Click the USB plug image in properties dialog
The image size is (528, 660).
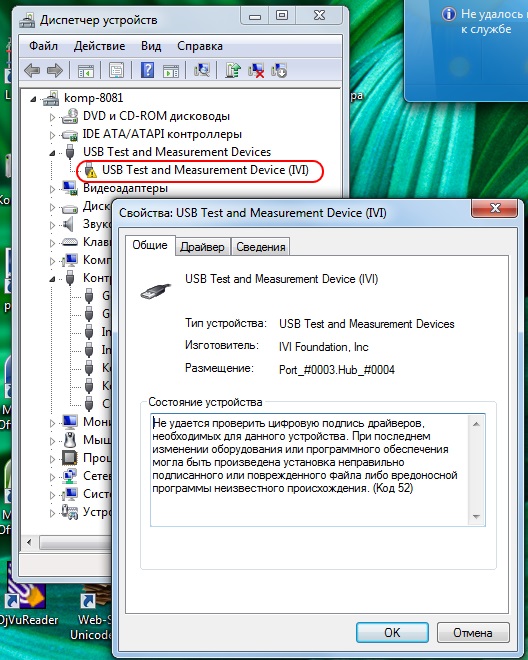[x=156, y=291]
